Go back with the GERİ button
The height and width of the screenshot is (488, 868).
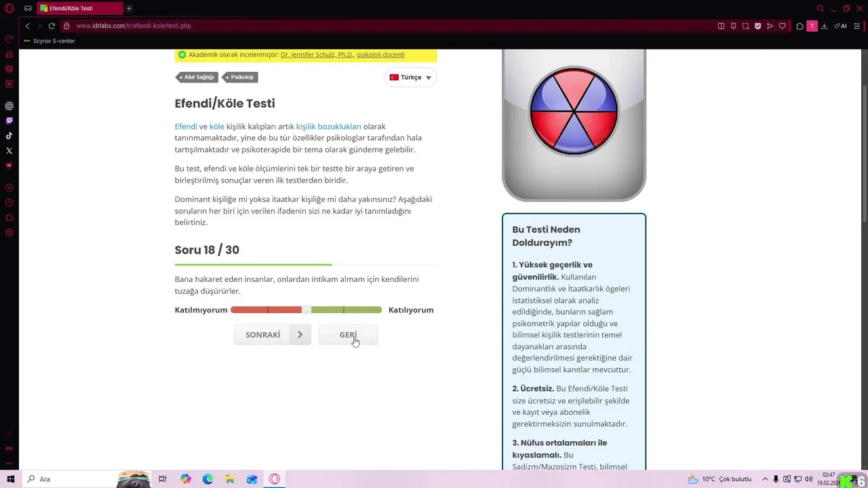pos(348,335)
